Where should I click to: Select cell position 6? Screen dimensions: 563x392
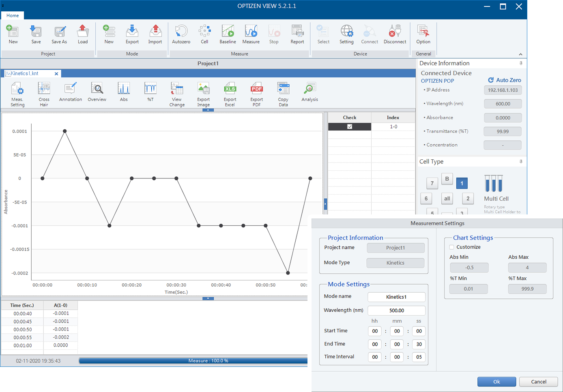(x=426, y=199)
